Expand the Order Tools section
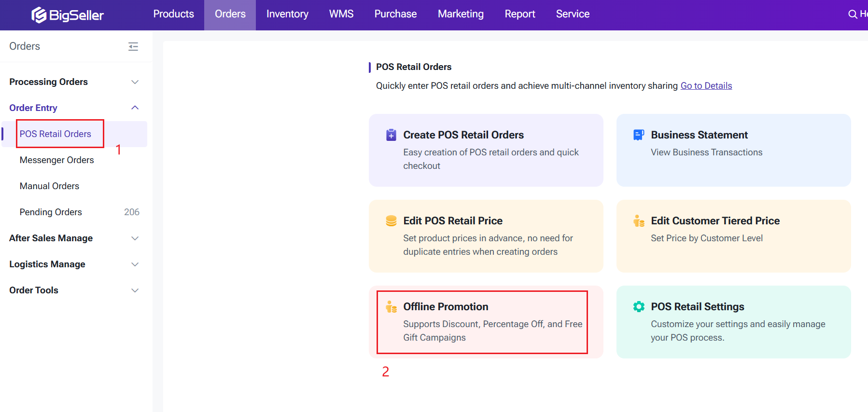 tap(135, 290)
